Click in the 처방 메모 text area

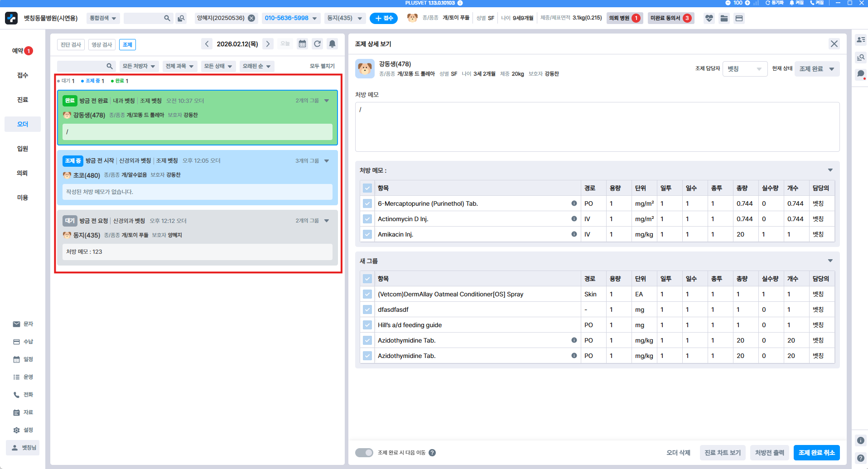click(x=597, y=127)
